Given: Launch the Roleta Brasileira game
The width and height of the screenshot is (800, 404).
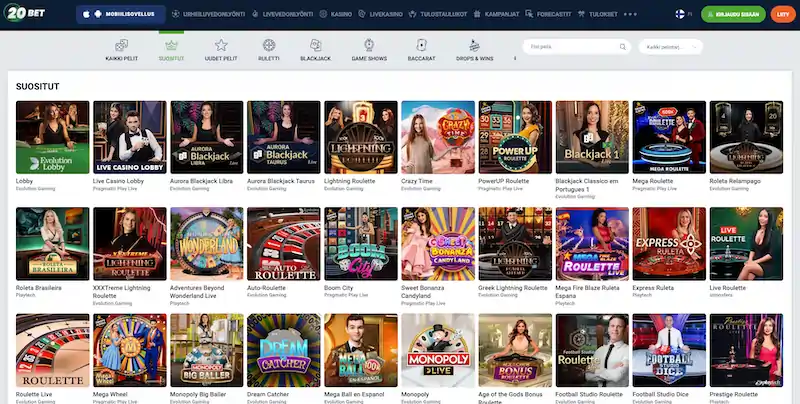Looking at the screenshot, I should tap(53, 244).
